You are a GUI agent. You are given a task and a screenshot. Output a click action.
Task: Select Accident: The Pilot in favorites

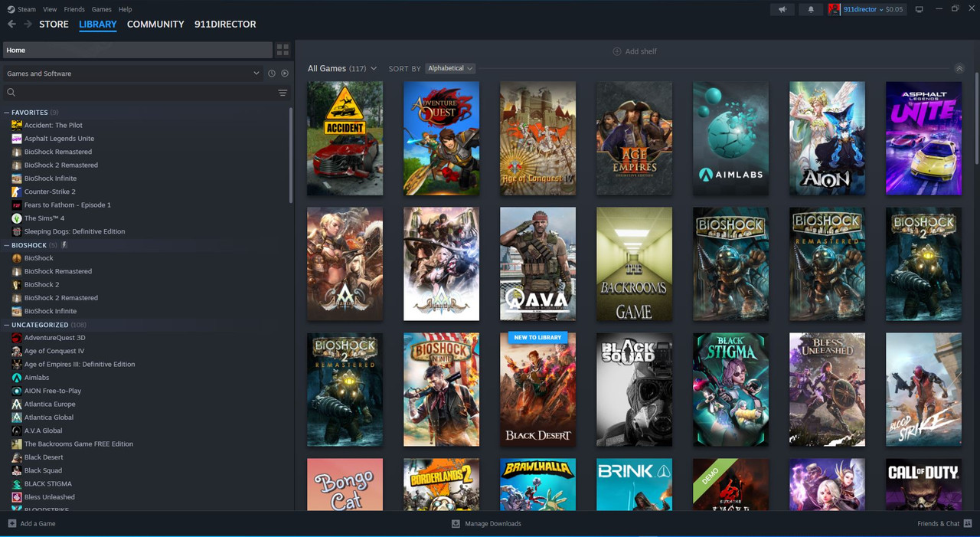(53, 126)
